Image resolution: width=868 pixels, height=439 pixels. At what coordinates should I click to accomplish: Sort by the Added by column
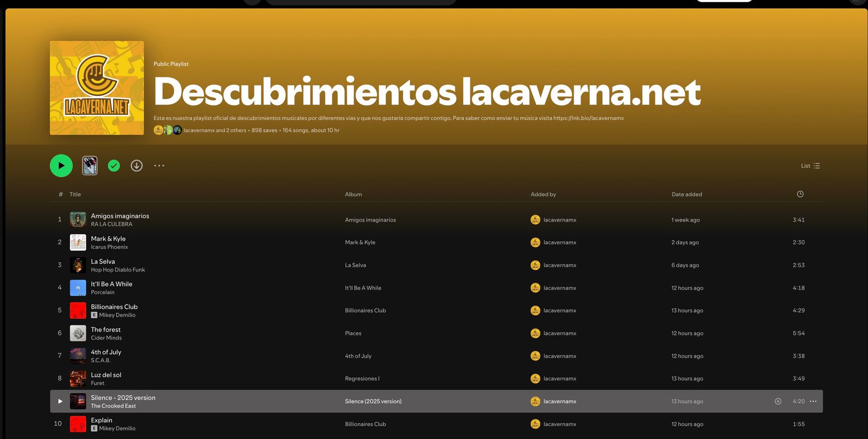point(543,195)
